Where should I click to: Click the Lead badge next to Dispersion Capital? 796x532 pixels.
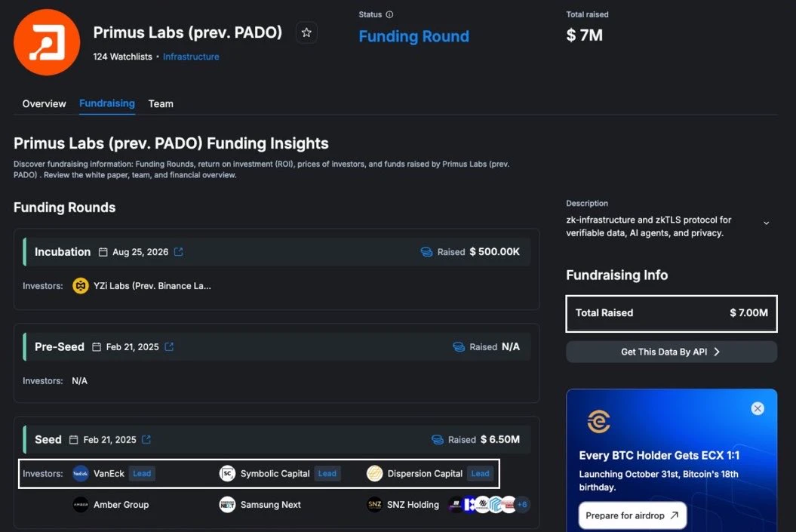[x=480, y=474]
